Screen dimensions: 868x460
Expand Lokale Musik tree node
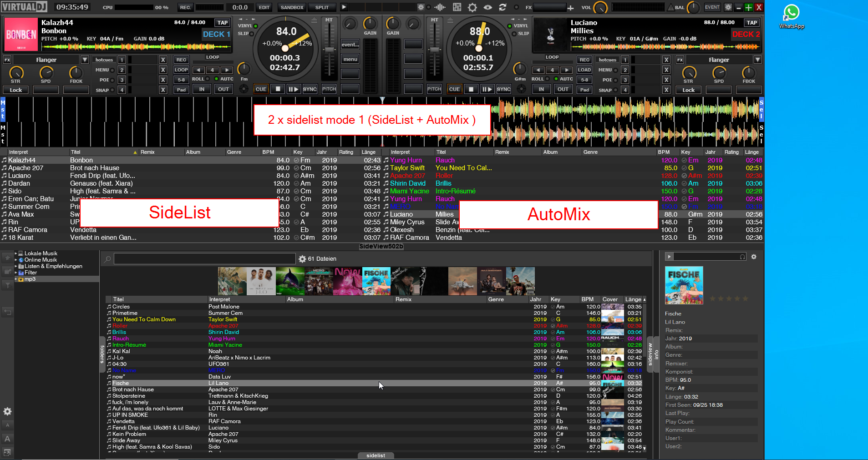point(16,253)
